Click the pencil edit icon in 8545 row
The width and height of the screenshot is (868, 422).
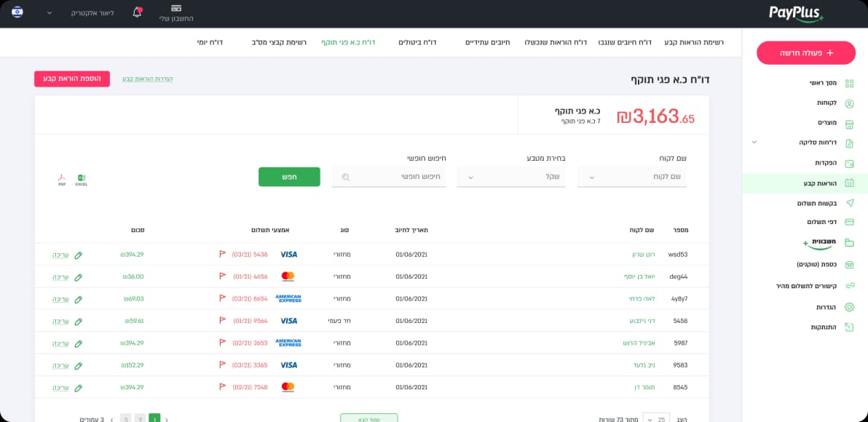click(78, 388)
